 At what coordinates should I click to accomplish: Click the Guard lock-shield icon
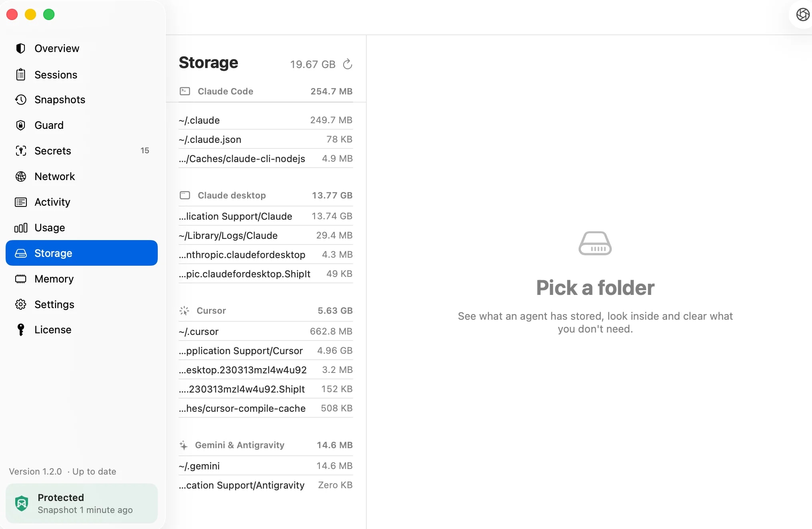tap(20, 125)
